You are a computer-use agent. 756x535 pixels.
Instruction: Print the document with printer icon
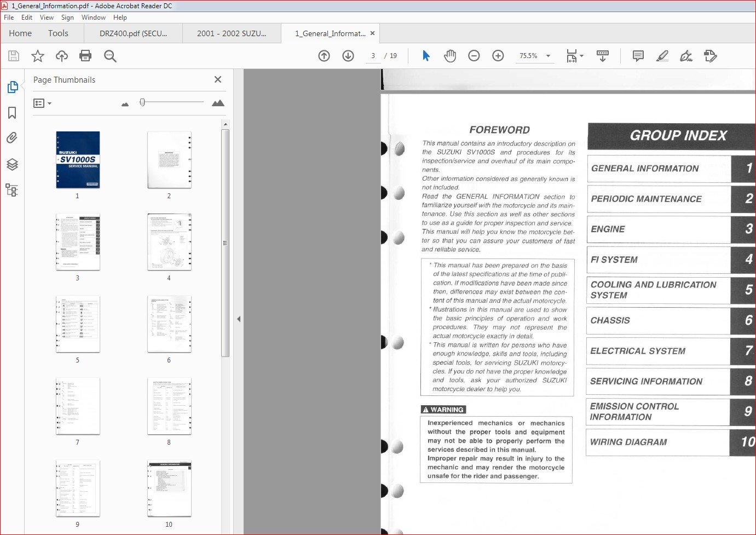[85, 56]
